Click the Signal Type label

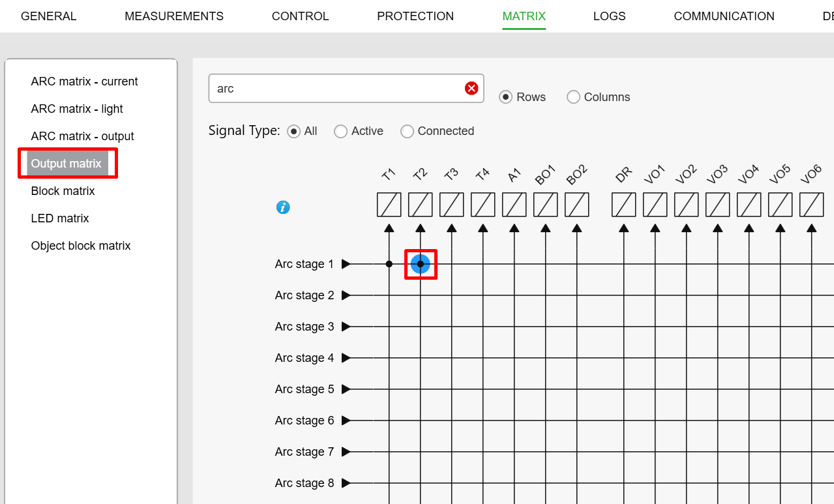click(x=245, y=130)
